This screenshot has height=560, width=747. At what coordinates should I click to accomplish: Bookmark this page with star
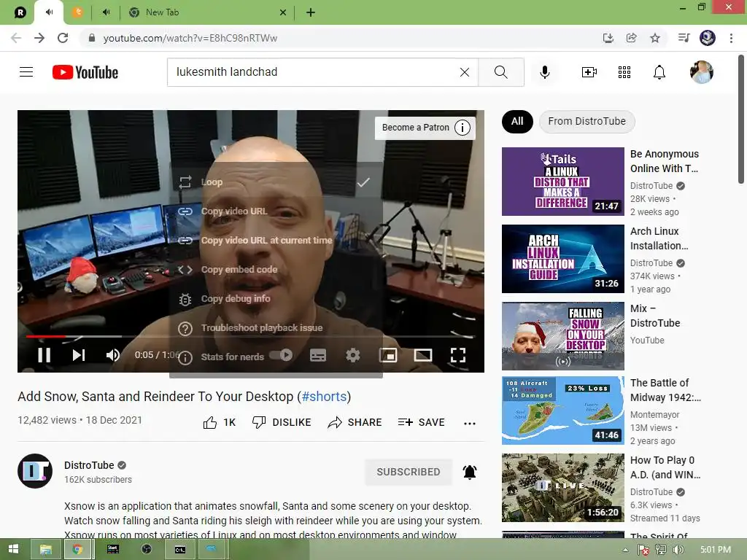[x=655, y=38]
